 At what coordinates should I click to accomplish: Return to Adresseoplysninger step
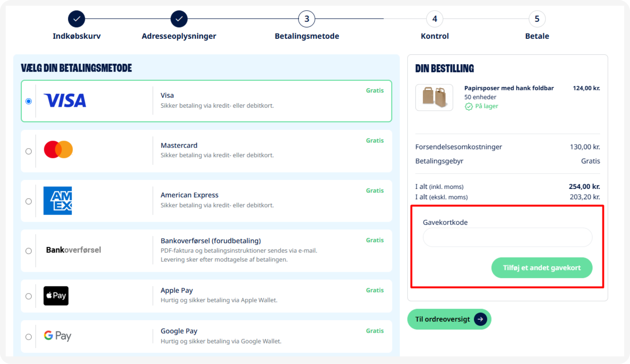(x=179, y=19)
